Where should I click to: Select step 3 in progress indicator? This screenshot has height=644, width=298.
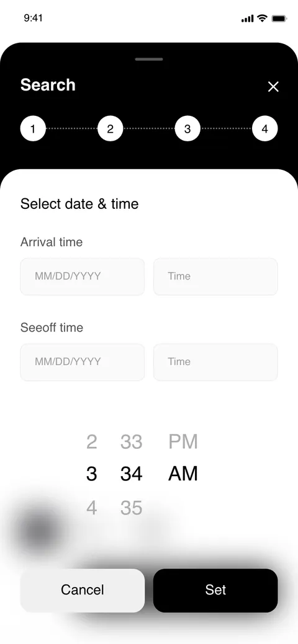pos(187,128)
